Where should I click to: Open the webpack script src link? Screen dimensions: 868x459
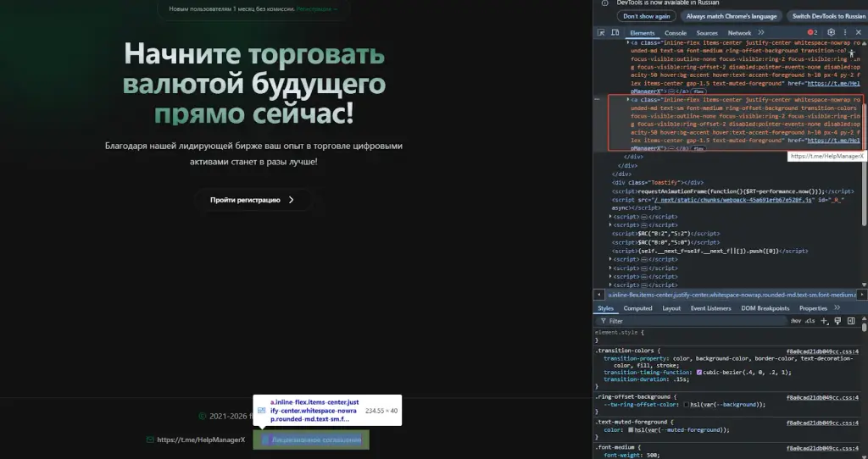[x=732, y=200]
